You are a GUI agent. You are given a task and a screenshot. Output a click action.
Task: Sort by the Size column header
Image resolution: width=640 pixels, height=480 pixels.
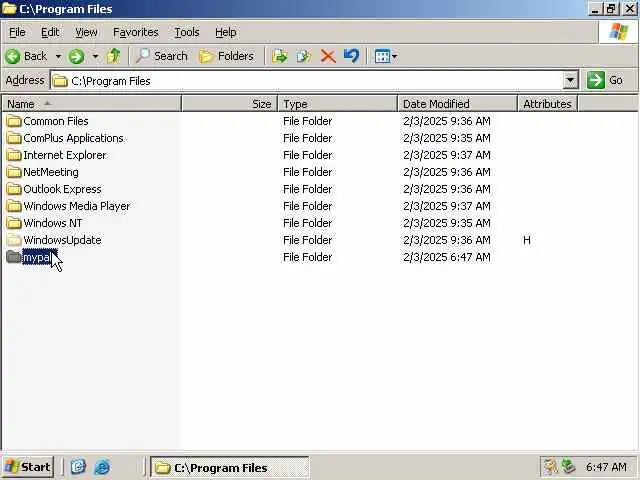point(229,104)
